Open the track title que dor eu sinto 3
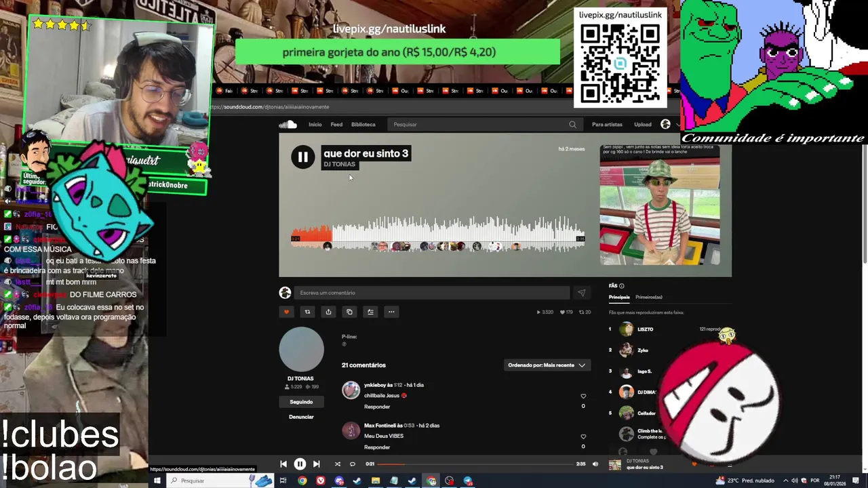Screen dimensions: 868x488 [x=366, y=153]
